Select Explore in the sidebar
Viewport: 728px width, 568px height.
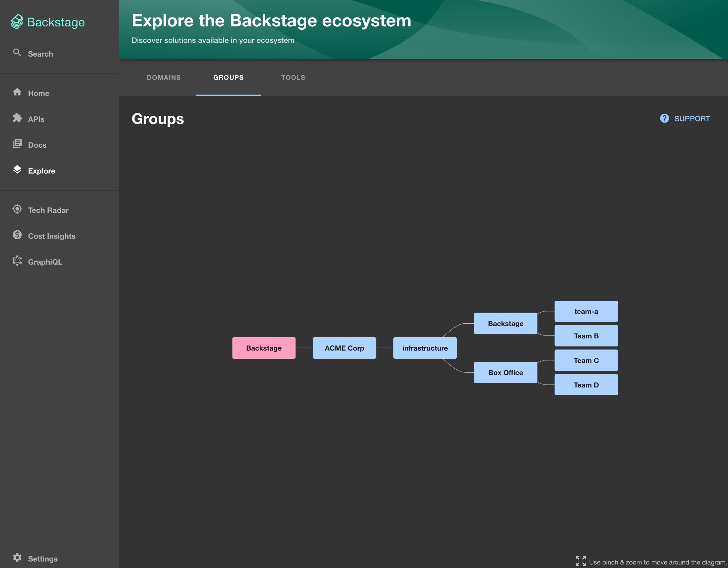tap(59, 171)
